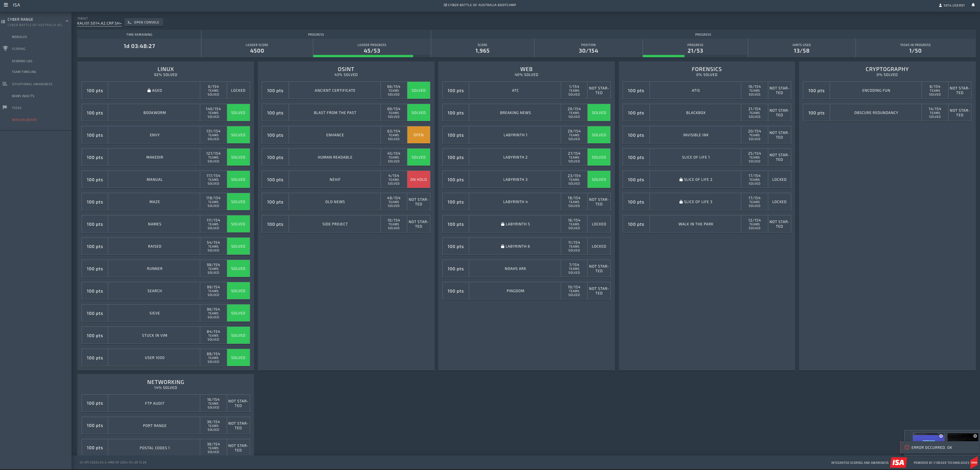Open the Stuck In Vim task
The width and height of the screenshot is (980, 470).
pos(166,336)
